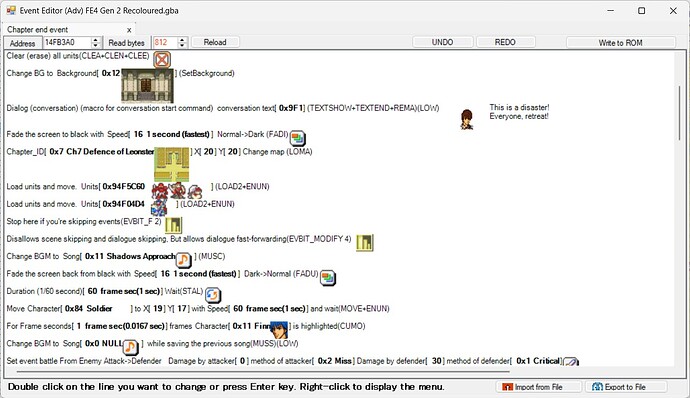Click Export to File button
690x398 pixels.
click(625, 387)
